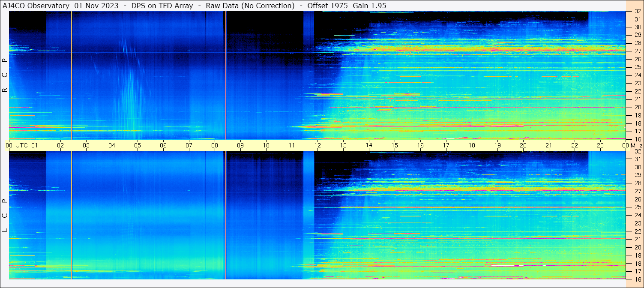This screenshot has width=644, height=288.
Task: Click second vertical red marker in LCP spectrogram
Action: [226, 214]
